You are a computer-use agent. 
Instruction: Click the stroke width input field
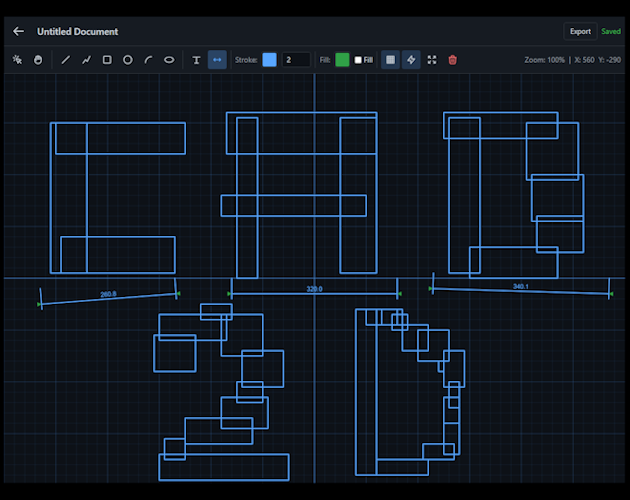295,60
